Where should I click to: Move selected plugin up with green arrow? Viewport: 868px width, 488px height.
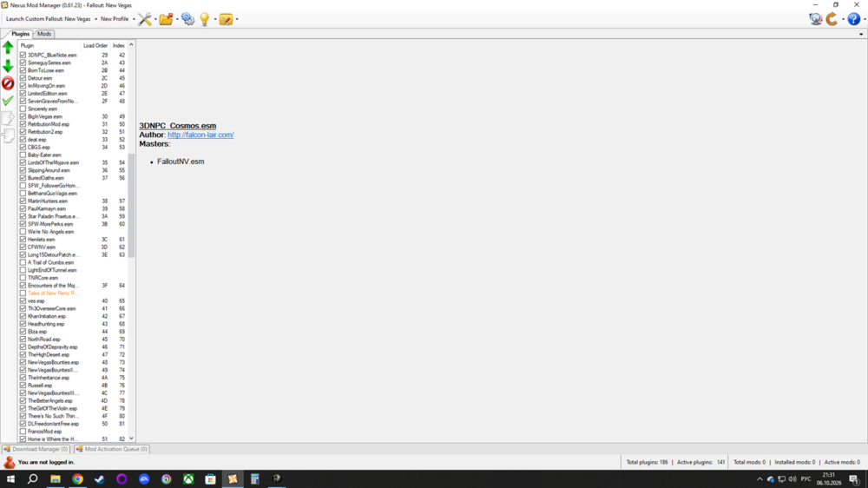pos(8,48)
